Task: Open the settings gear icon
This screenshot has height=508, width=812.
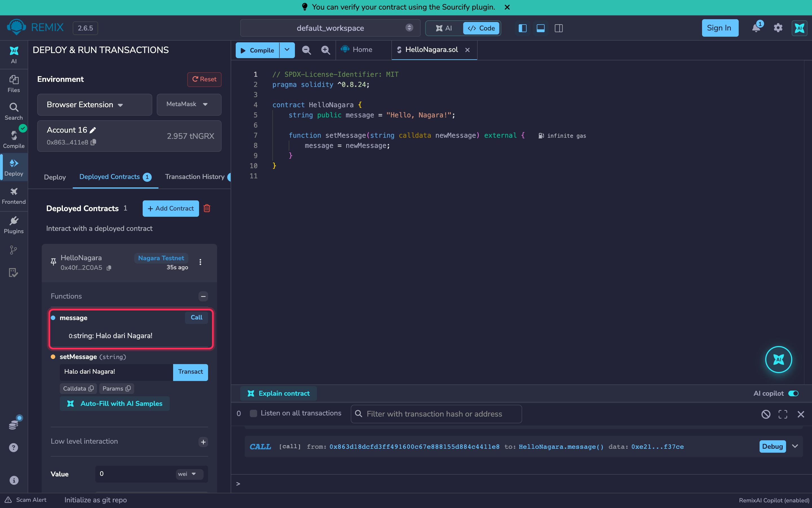Action: click(778, 28)
